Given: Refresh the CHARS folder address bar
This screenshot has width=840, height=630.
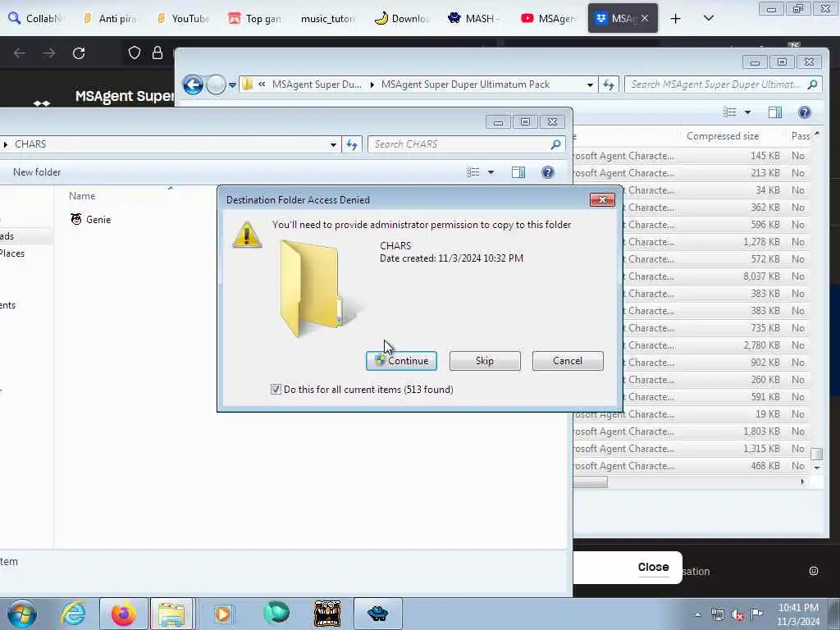Looking at the screenshot, I should pos(351,144).
